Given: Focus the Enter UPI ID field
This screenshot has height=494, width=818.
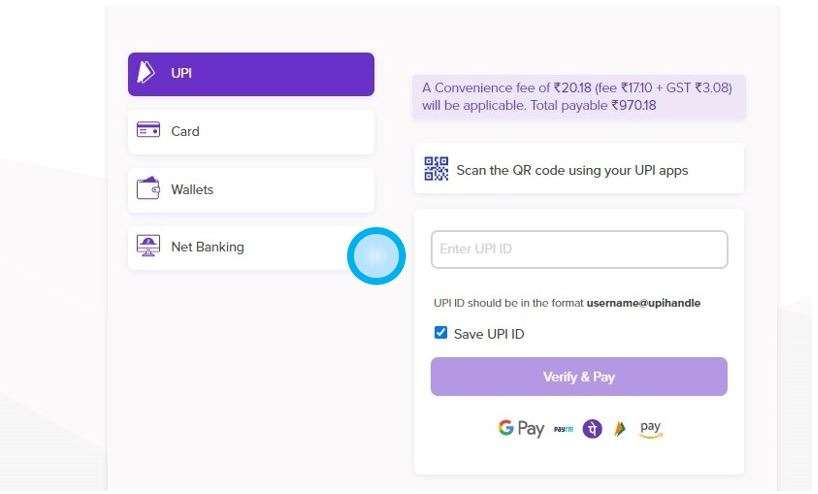Looking at the screenshot, I should click(579, 249).
